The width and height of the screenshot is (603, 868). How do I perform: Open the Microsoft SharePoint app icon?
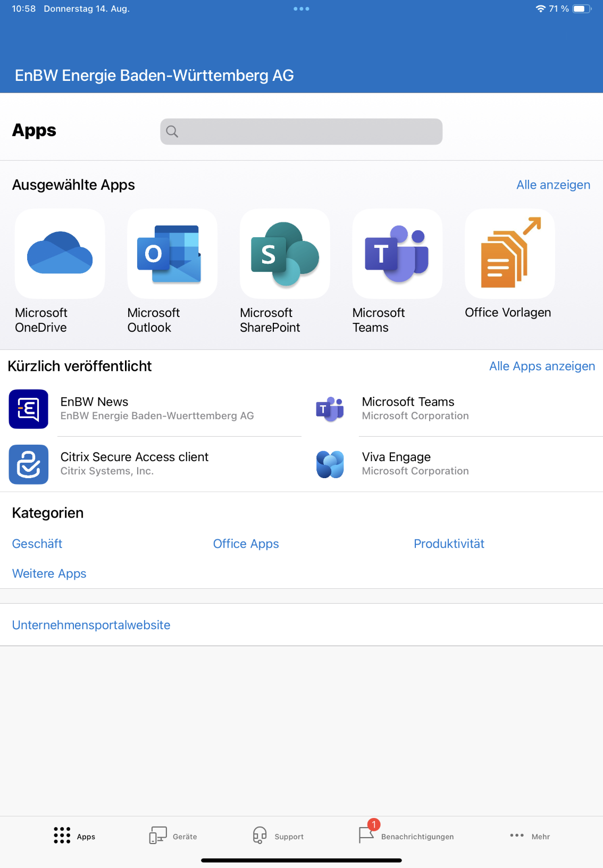point(285,254)
